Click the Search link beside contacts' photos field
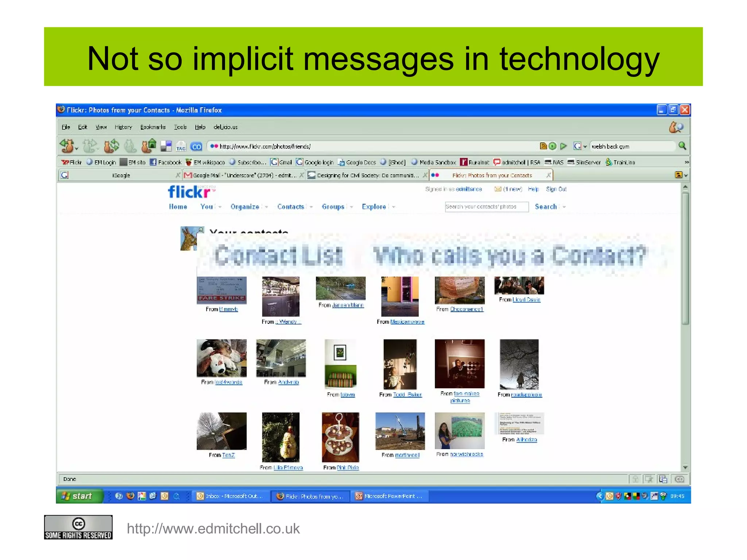Image resolution: width=747 pixels, height=560 pixels. coord(546,207)
